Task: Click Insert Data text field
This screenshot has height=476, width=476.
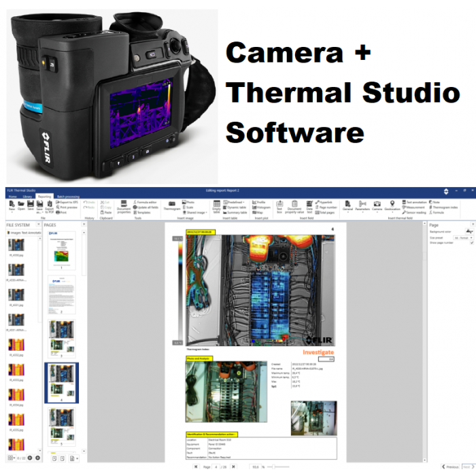Action: (309, 207)
